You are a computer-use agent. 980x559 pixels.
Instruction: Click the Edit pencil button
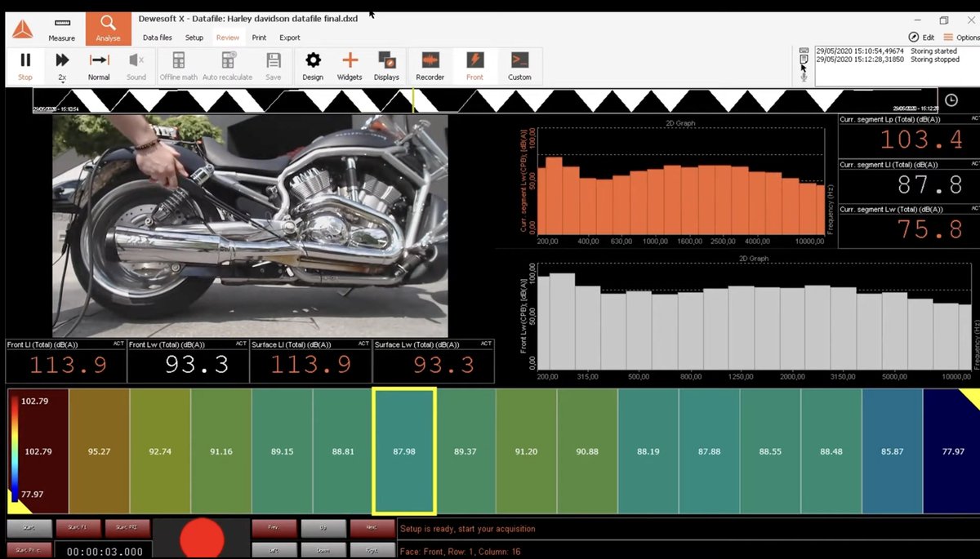[x=921, y=38]
